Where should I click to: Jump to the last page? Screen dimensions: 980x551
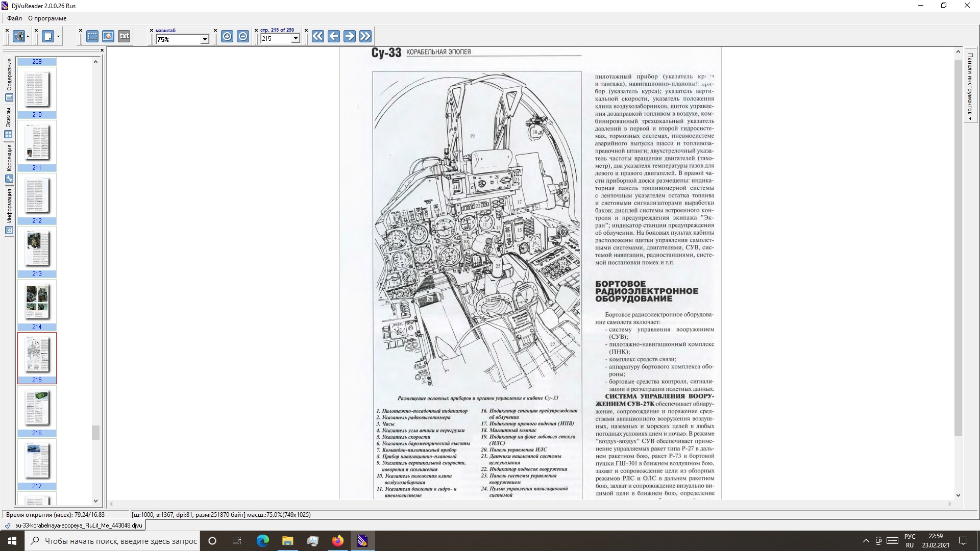tap(365, 36)
